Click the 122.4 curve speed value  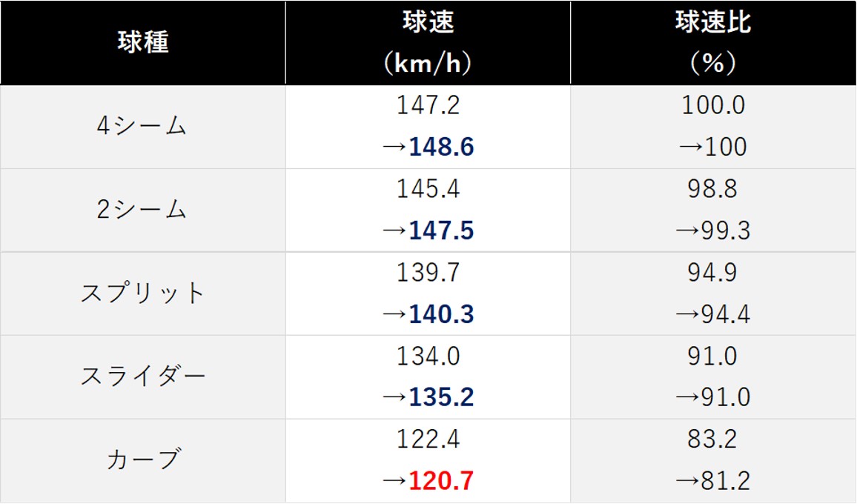point(428,440)
